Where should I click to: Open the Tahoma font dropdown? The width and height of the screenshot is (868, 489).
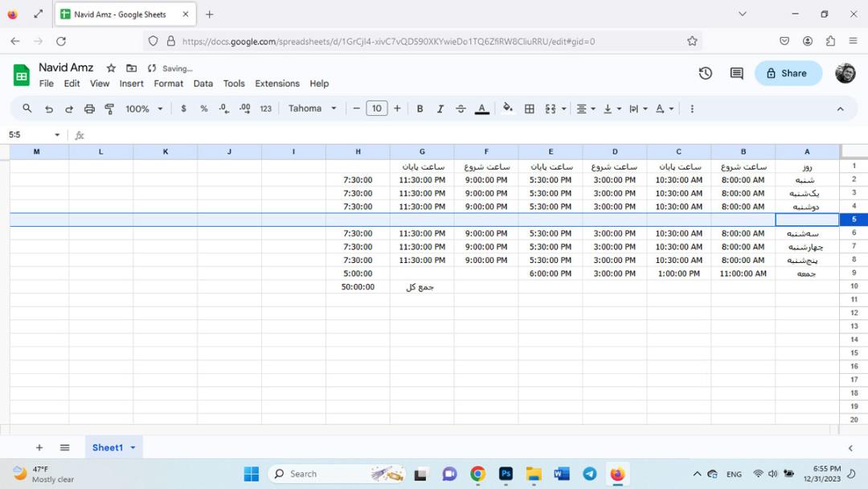point(312,109)
